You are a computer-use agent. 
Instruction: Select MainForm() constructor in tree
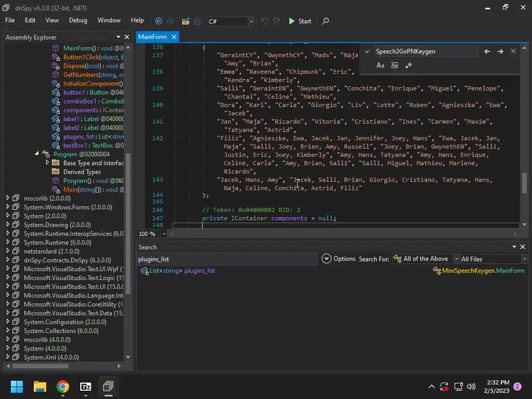point(87,48)
